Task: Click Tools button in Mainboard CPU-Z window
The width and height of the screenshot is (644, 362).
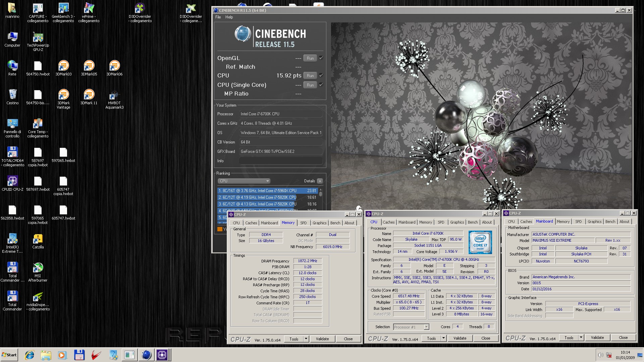Action: click(x=569, y=338)
